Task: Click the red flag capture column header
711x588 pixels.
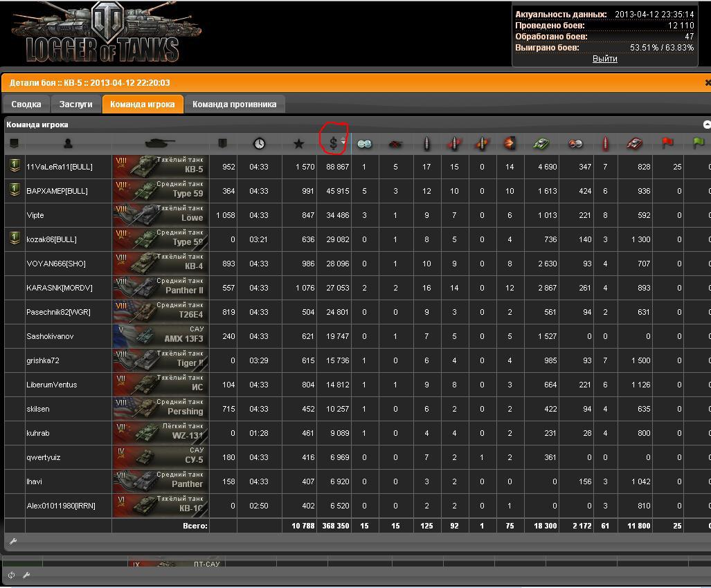Action: (x=667, y=143)
